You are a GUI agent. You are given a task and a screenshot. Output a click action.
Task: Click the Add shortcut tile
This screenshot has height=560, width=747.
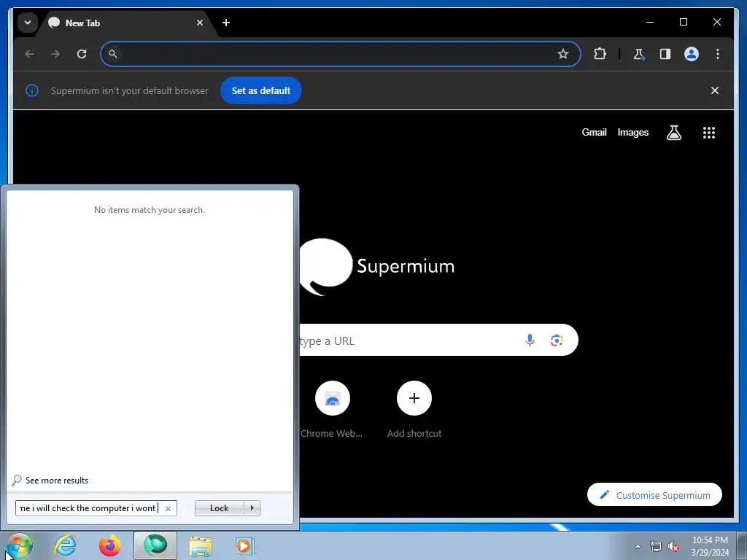(x=414, y=410)
